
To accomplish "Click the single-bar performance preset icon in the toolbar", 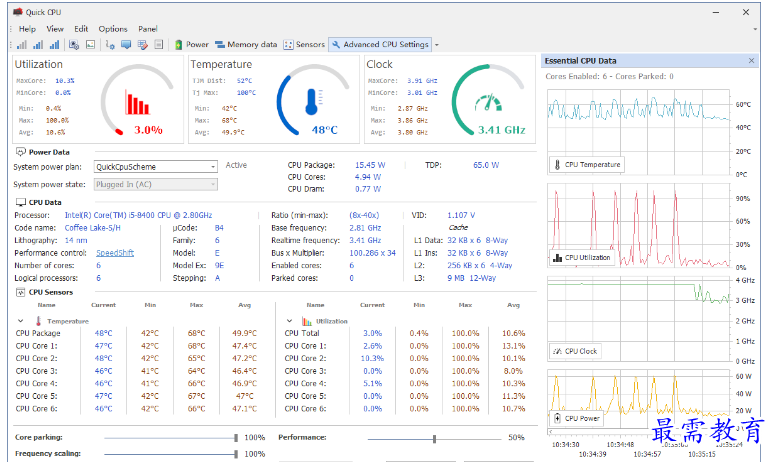I will [x=22, y=45].
